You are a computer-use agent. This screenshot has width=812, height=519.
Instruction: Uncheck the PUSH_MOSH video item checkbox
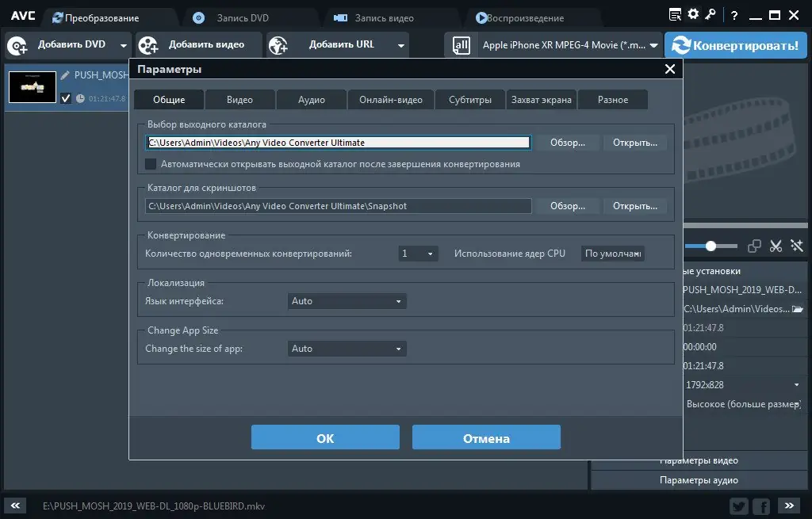click(66, 98)
